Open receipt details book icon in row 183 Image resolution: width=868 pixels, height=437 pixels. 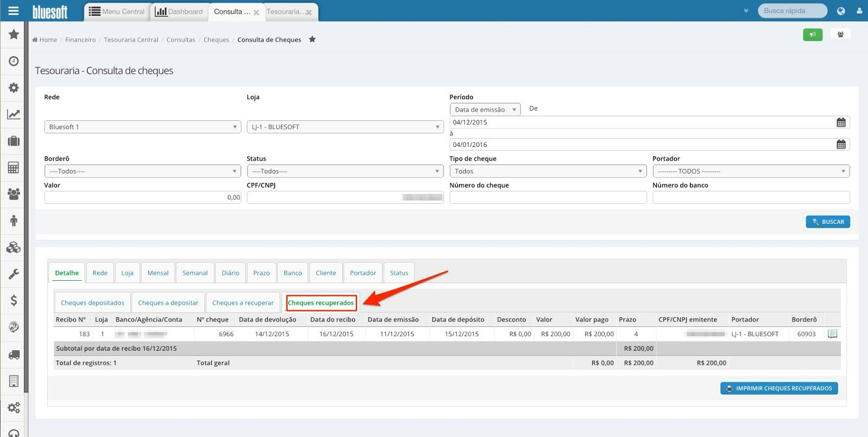click(x=832, y=334)
